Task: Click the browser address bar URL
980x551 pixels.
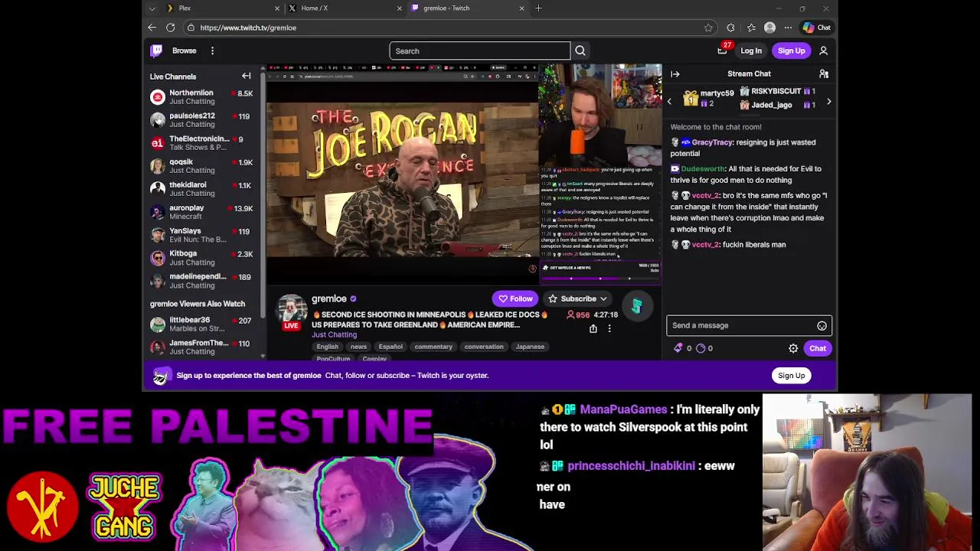Action: click(248, 28)
